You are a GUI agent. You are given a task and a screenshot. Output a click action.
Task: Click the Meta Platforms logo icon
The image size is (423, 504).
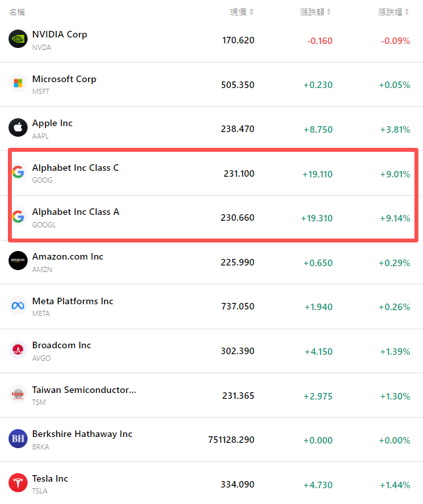[x=18, y=306]
